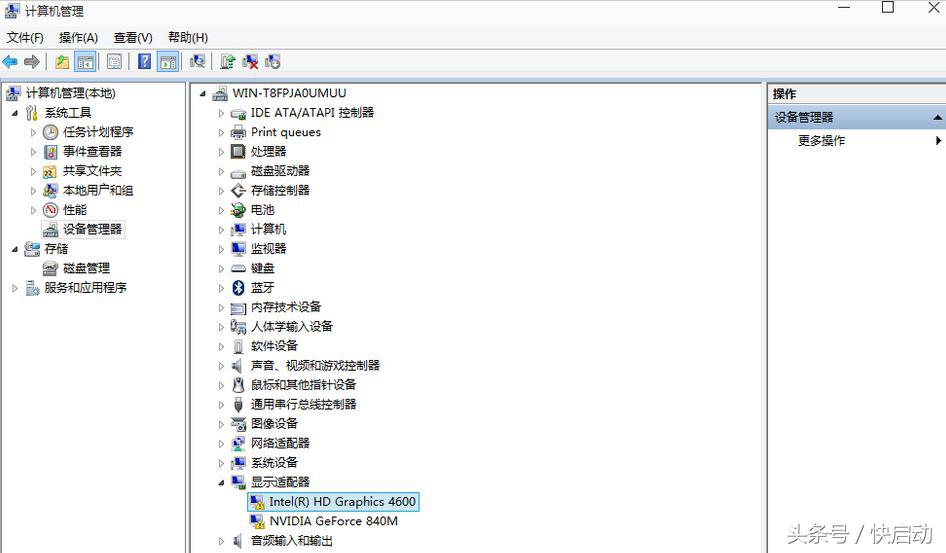The width and height of the screenshot is (946, 553).
Task: Click the Scan for hardware changes icon
Action: [x=197, y=62]
